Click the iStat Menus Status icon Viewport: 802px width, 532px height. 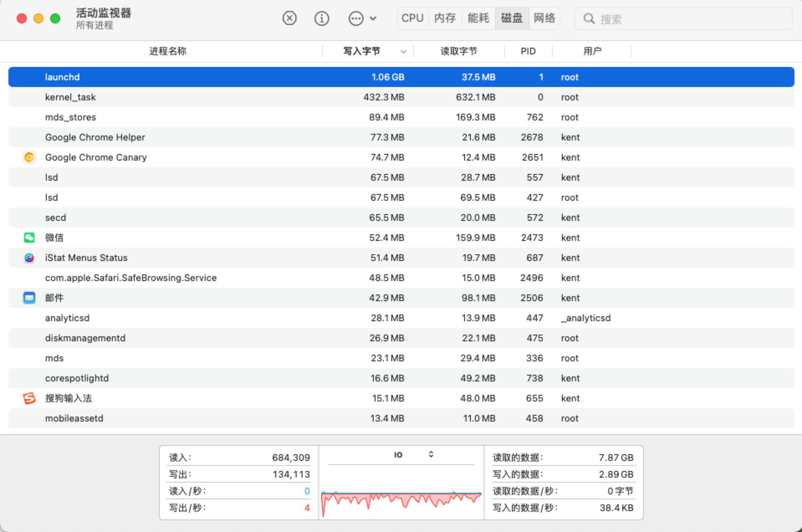(x=29, y=258)
